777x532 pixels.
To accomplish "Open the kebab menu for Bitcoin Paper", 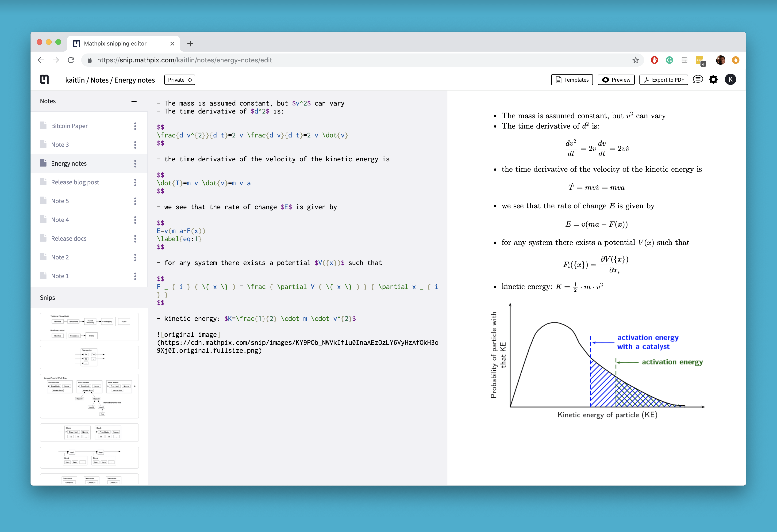I will point(135,126).
